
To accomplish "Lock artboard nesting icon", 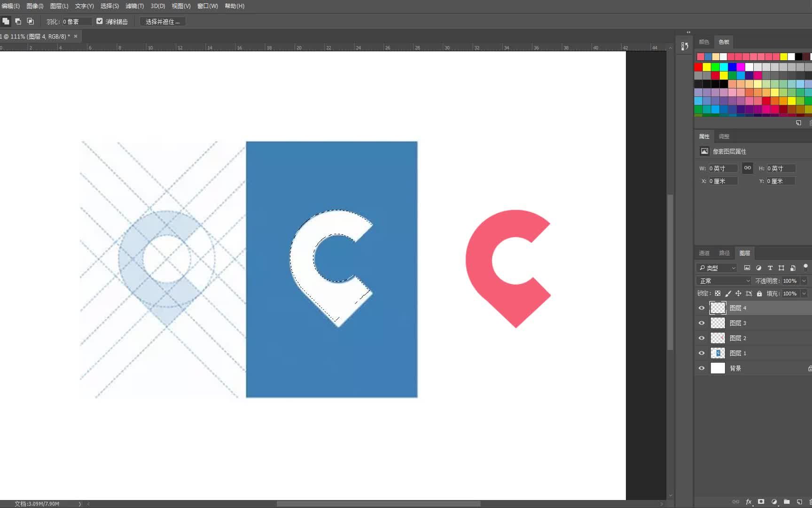I will click(x=749, y=294).
